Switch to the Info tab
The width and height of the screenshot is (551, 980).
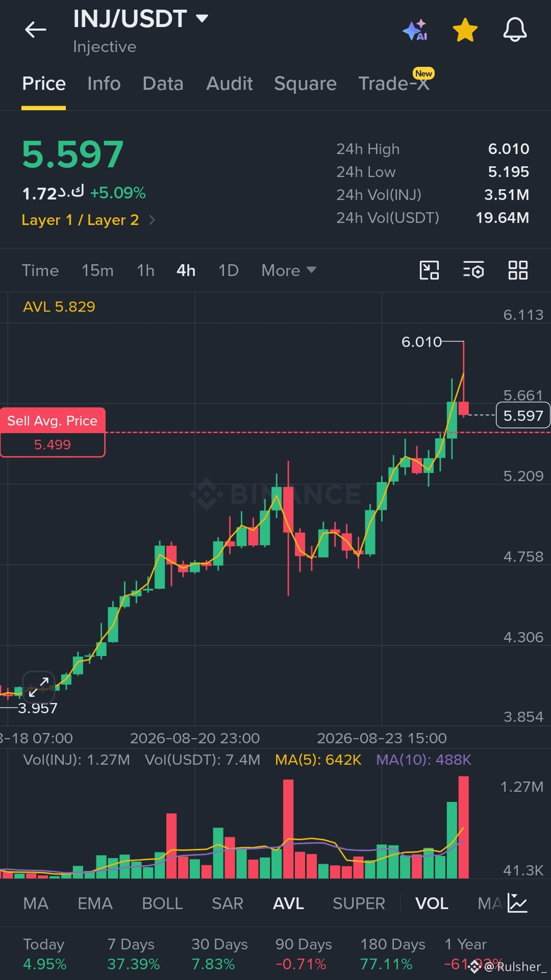coord(104,84)
